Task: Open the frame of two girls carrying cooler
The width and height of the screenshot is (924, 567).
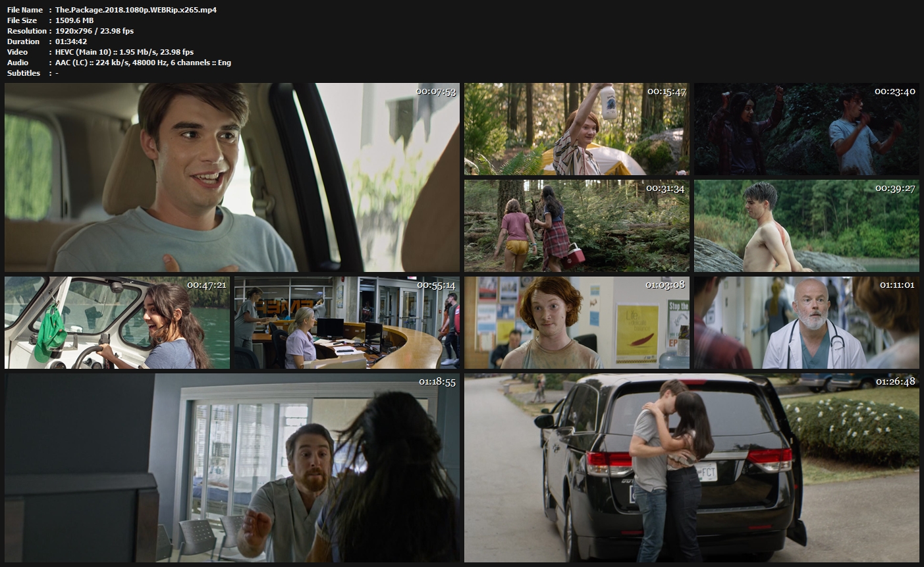Action: point(576,226)
